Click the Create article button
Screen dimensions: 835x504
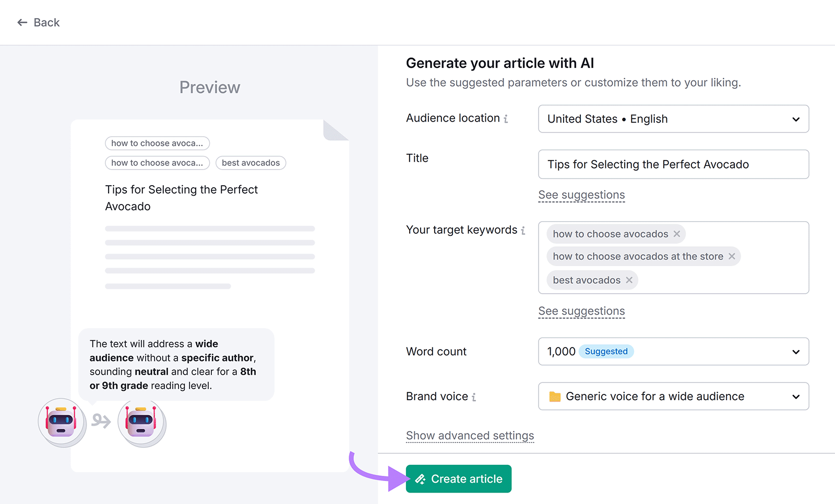coord(458,478)
